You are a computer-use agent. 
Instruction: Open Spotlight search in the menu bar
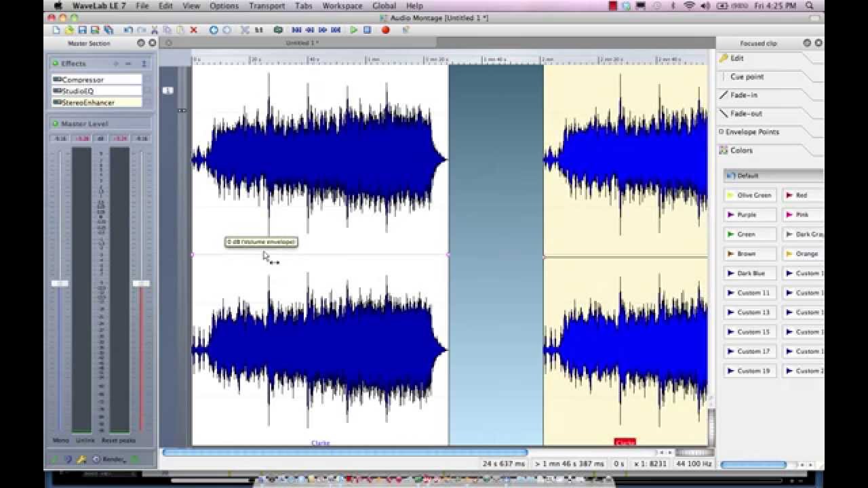tap(809, 5)
